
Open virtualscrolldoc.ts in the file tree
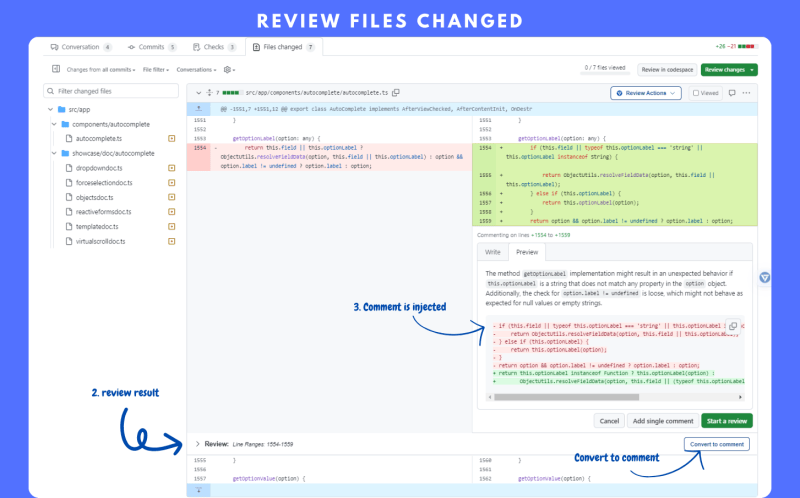point(101,241)
